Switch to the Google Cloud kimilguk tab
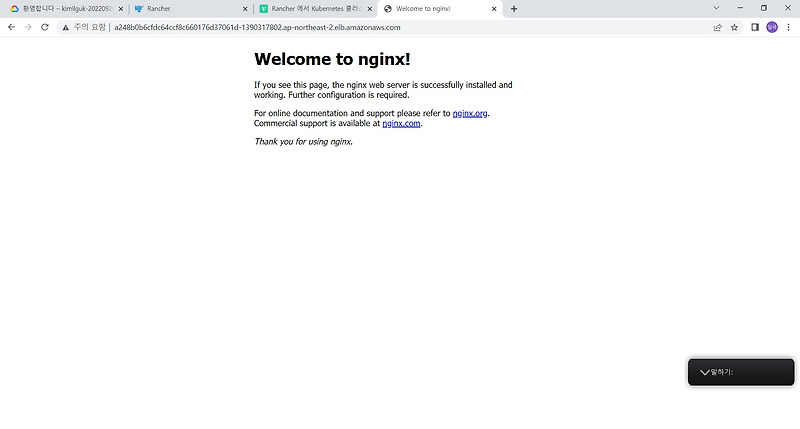 pyautogui.click(x=64, y=9)
